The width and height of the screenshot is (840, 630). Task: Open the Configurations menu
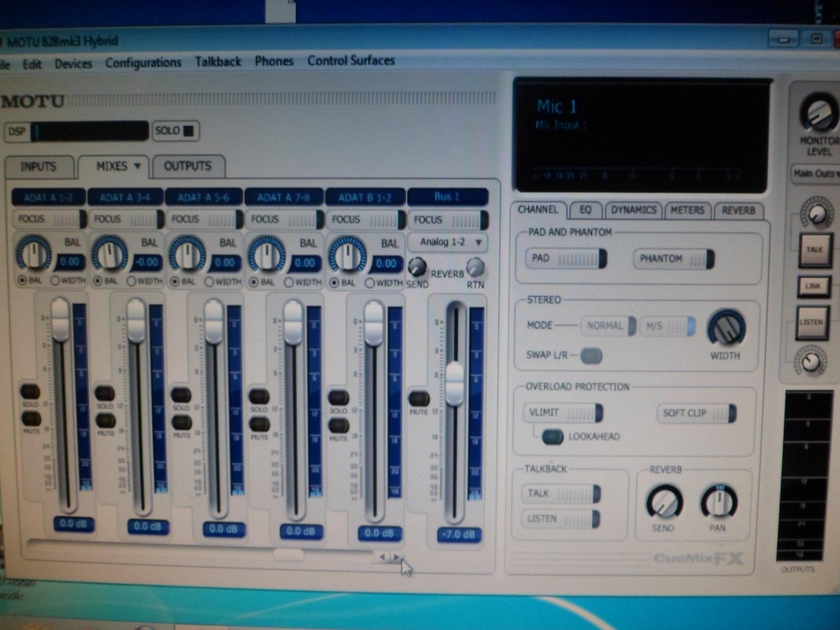(x=143, y=63)
